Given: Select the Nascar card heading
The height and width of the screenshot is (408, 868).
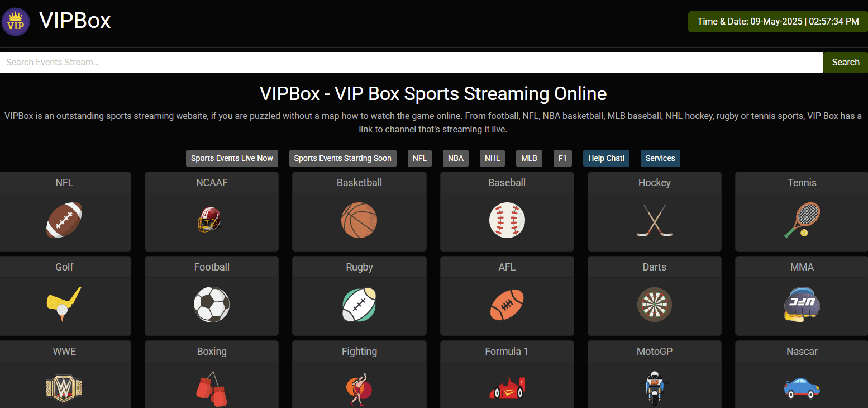Looking at the screenshot, I should click(x=802, y=352).
